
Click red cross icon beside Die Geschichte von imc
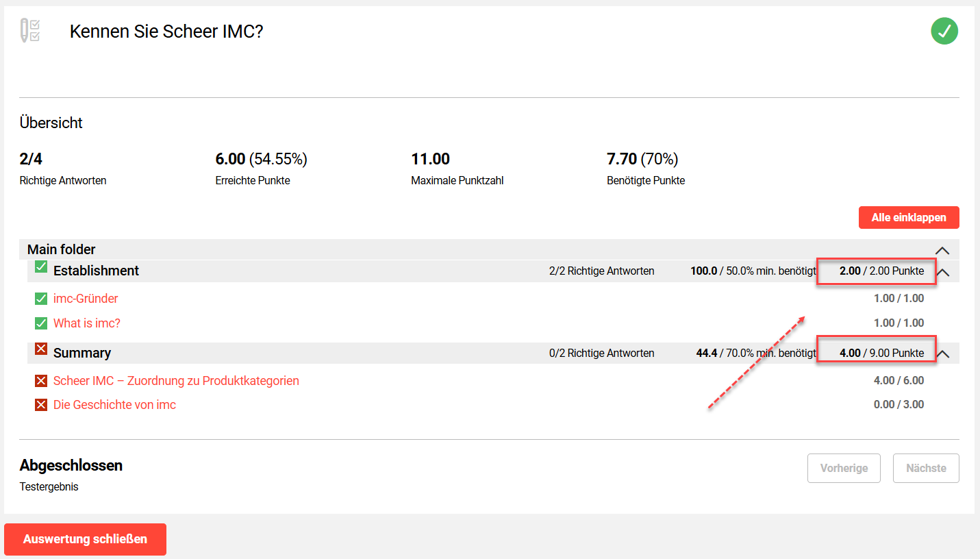41,405
